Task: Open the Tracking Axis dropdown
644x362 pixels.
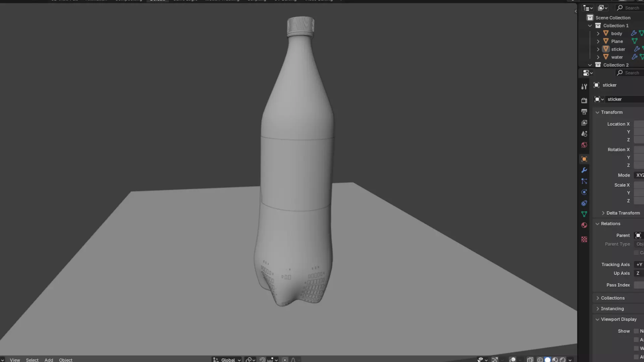Action: [x=639, y=264]
